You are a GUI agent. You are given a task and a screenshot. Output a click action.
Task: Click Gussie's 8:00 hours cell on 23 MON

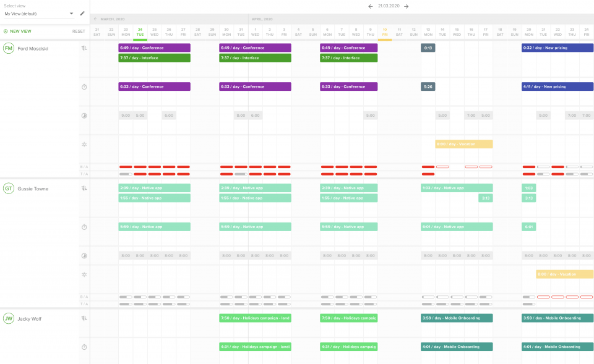(126, 256)
